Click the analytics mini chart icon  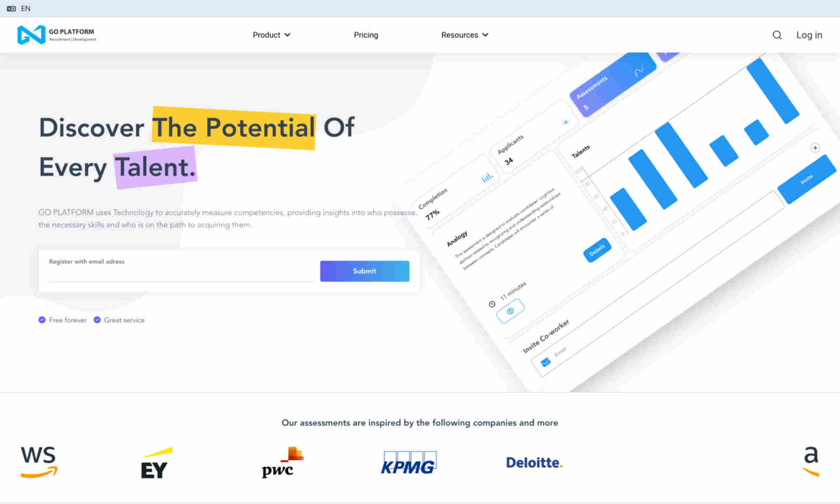click(487, 178)
